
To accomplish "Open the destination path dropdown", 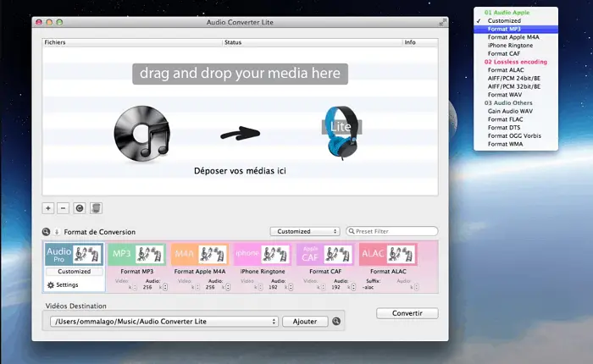I will click(164, 322).
